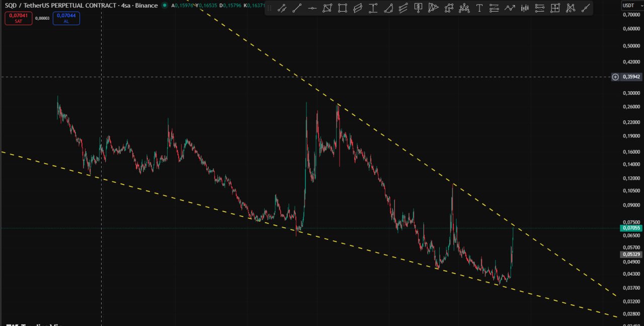Screen dimensions: 644x326
Task: Click the 0,03200 price axis label
Action: tap(631, 301)
